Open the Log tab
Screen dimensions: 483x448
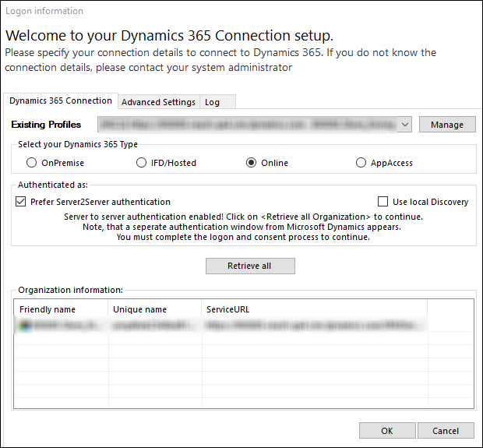click(x=212, y=102)
